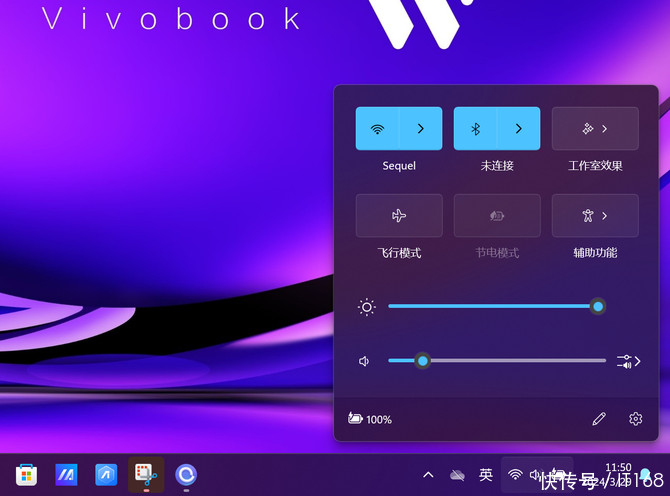Open settings via the gear icon
This screenshot has height=496, width=670.
click(635, 419)
